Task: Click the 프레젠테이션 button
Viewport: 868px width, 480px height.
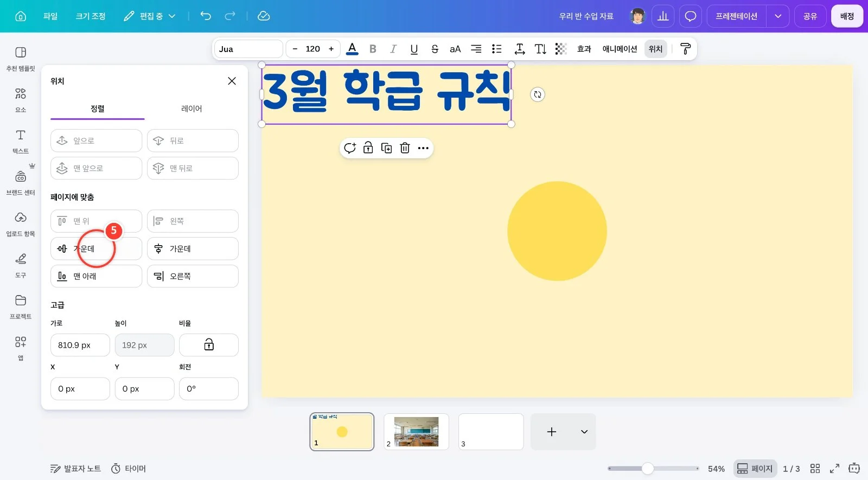Action: tap(736, 16)
